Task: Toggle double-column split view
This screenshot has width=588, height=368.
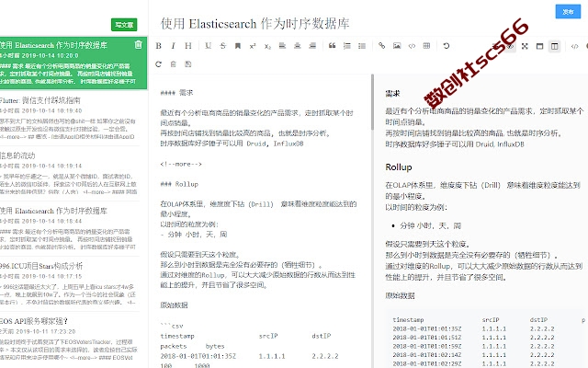Action: pyautogui.click(x=555, y=46)
